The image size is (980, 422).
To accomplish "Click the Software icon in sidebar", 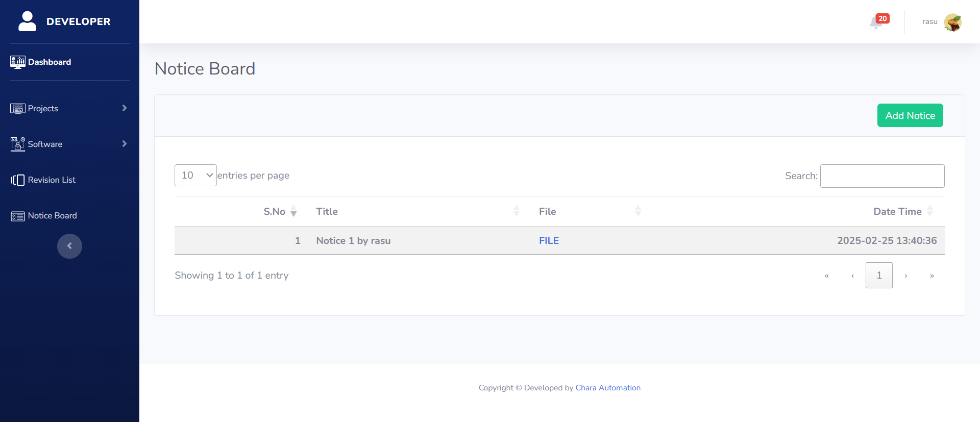I will [x=17, y=144].
